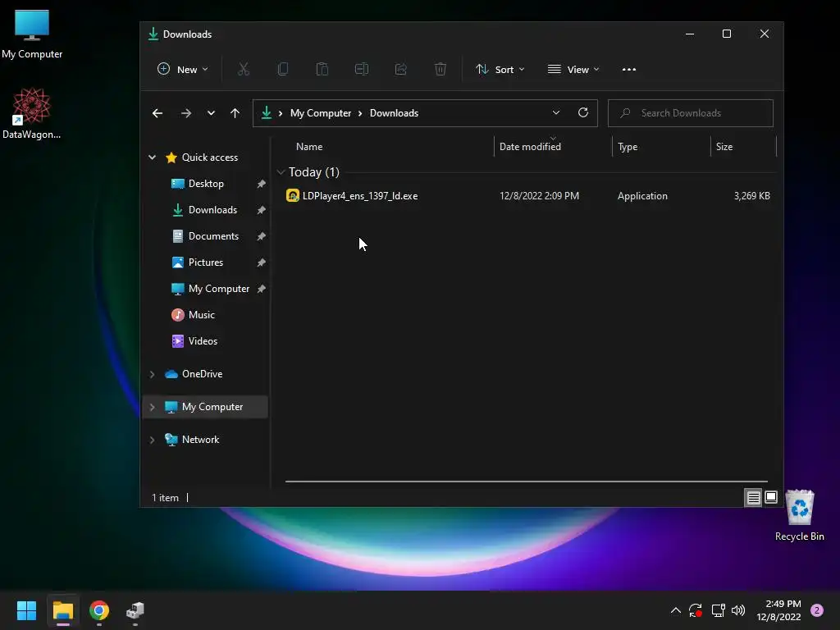Select pinned My Computer in Quick access

pos(218,289)
